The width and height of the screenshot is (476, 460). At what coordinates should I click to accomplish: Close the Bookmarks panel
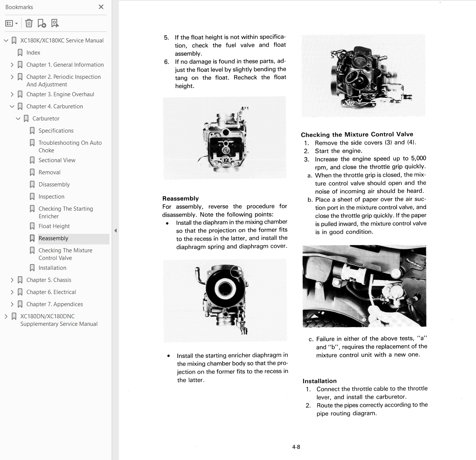[x=101, y=7]
